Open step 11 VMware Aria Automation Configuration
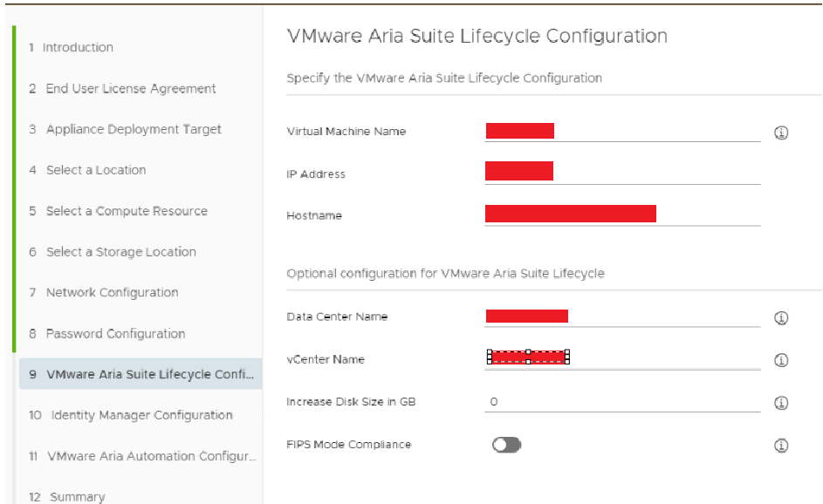This screenshot has width=823, height=504. (142, 456)
